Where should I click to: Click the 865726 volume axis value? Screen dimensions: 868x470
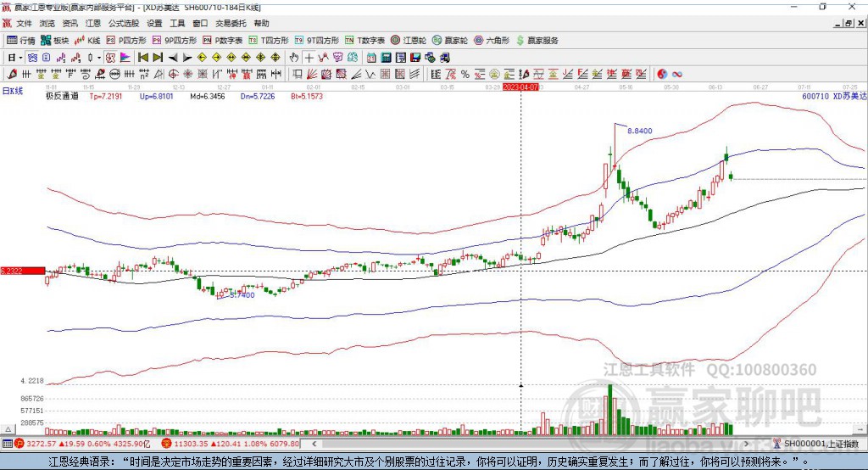point(31,399)
